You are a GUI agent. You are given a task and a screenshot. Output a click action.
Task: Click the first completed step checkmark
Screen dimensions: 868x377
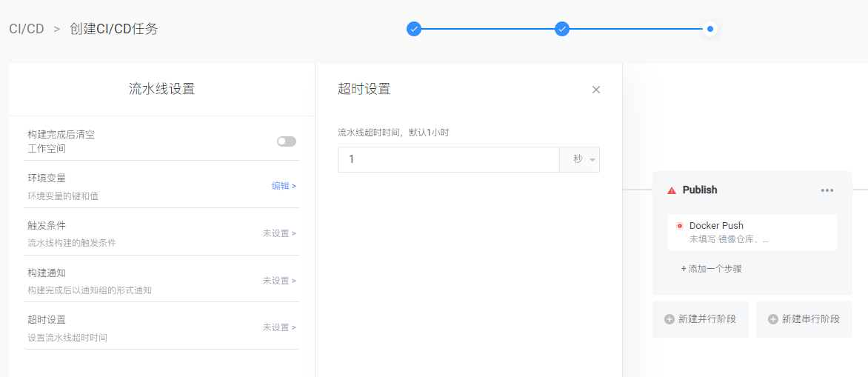tap(414, 29)
